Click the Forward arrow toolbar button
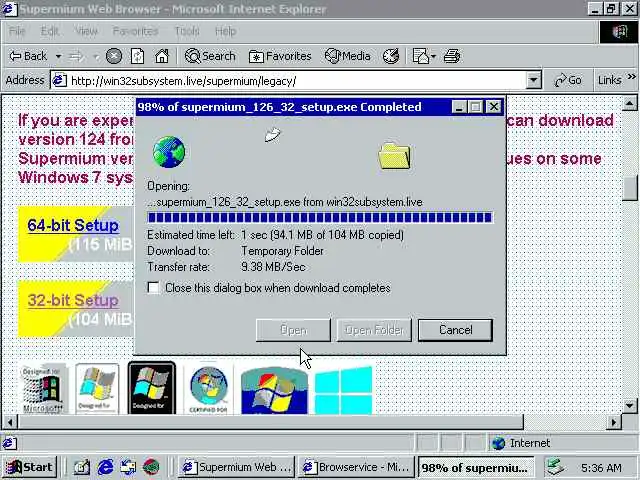640x480 pixels. [76, 56]
